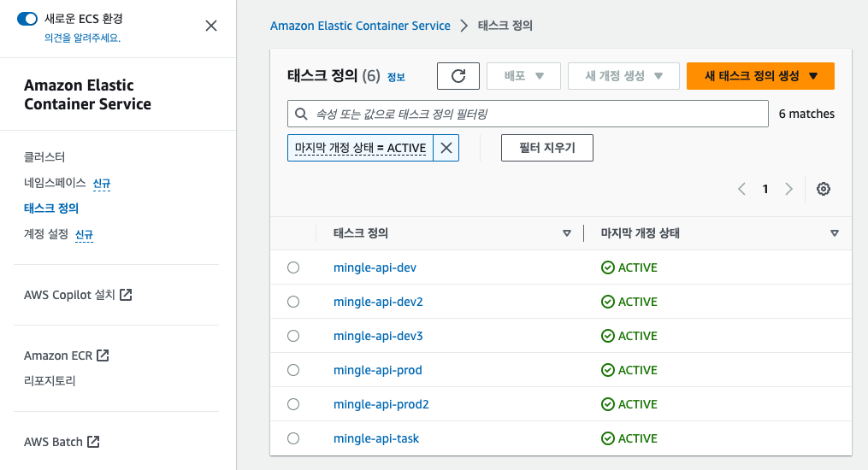The height and width of the screenshot is (470, 868).
Task: Navigate to 클러스터 in sidebar
Action: pos(44,157)
